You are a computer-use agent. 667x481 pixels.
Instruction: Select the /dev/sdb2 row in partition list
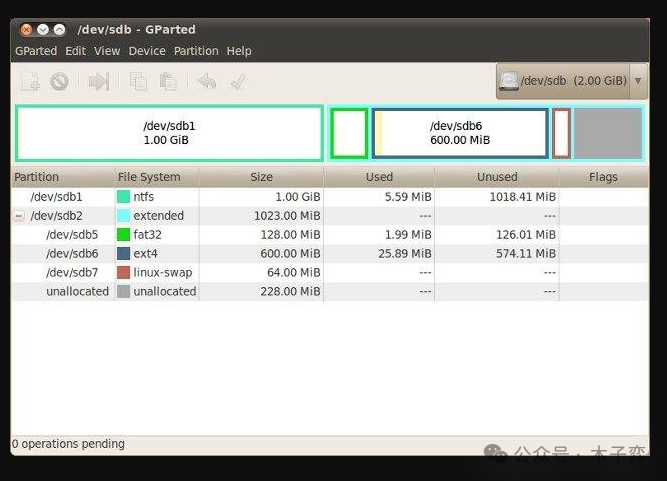click(x=330, y=216)
